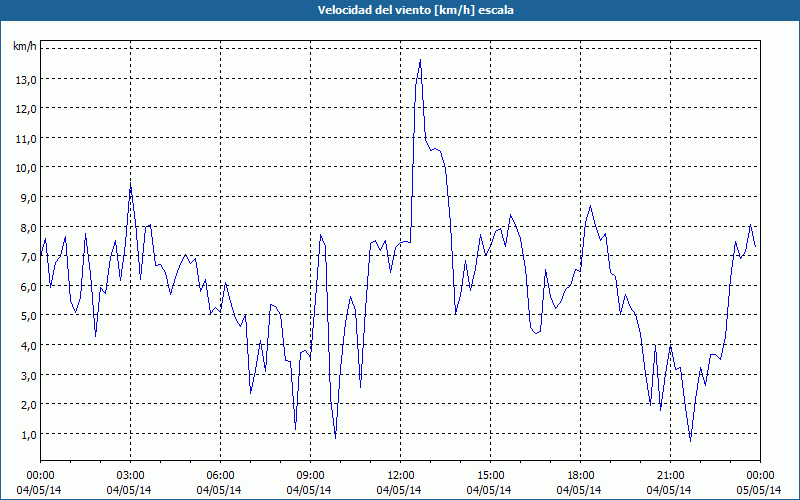Image resolution: width=800 pixels, height=500 pixels.
Task: Click the '2,0' y-axis value
Action: coord(27,405)
